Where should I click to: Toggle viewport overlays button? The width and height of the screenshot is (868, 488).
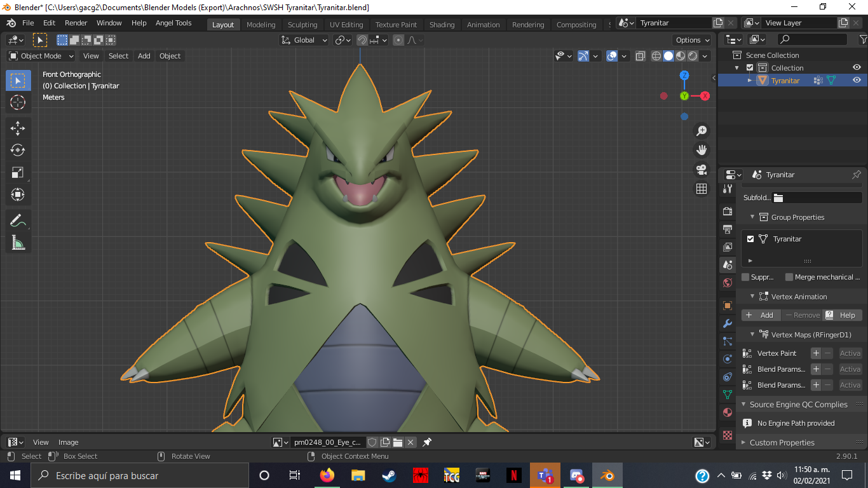(x=612, y=56)
